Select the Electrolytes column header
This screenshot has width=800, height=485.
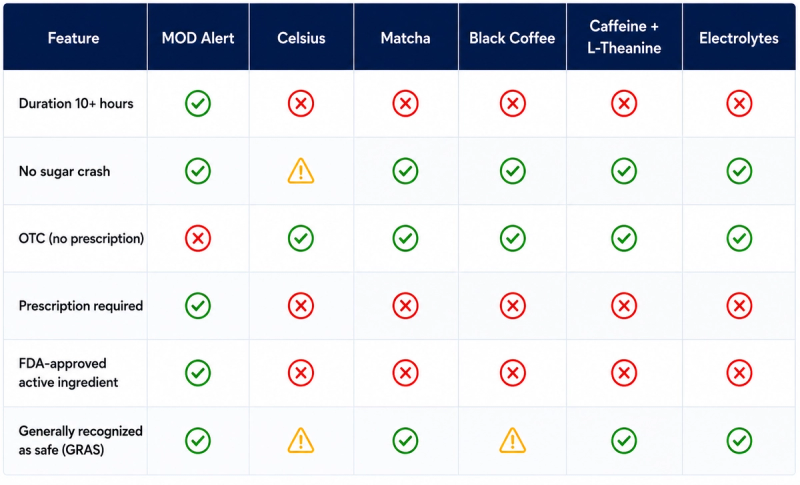tap(739, 38)
